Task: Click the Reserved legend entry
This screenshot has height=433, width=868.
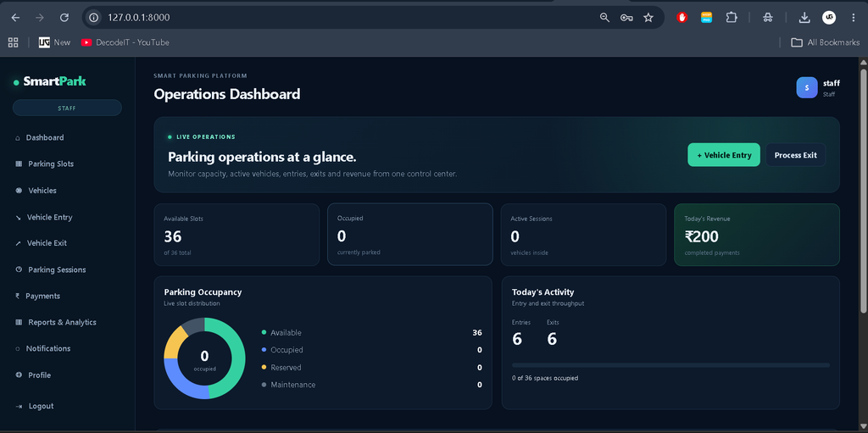Action: pyautogui.click(x=371, y=367)
